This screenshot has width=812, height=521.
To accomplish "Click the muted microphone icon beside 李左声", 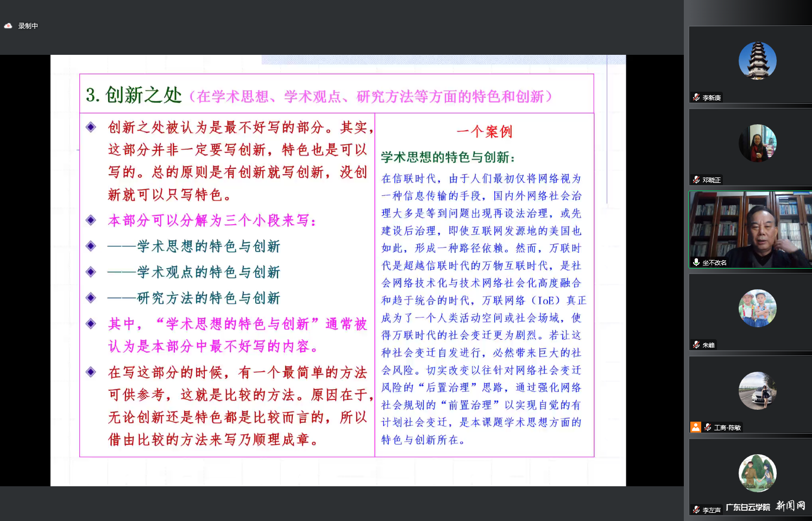I will tap(697, 510).
